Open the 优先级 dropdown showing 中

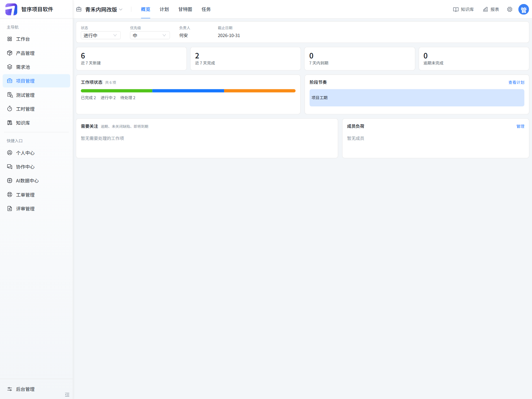click(150, 35)
